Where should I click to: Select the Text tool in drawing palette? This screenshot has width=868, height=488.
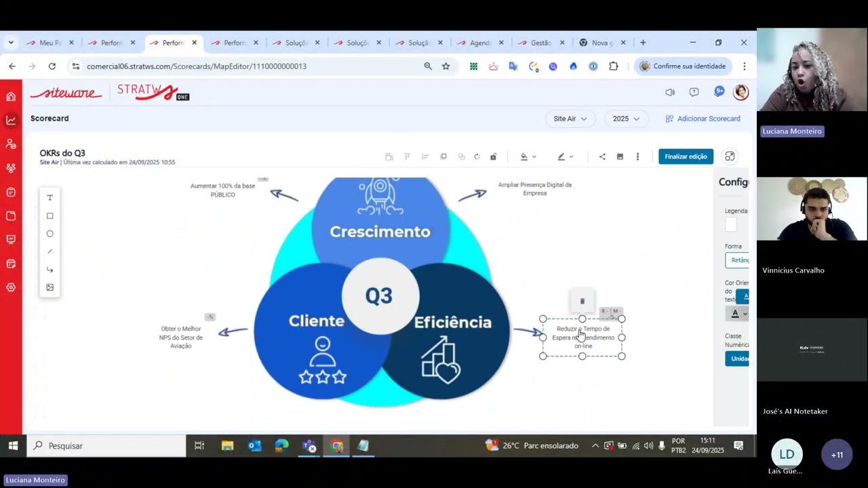click(x=50, y=198)
